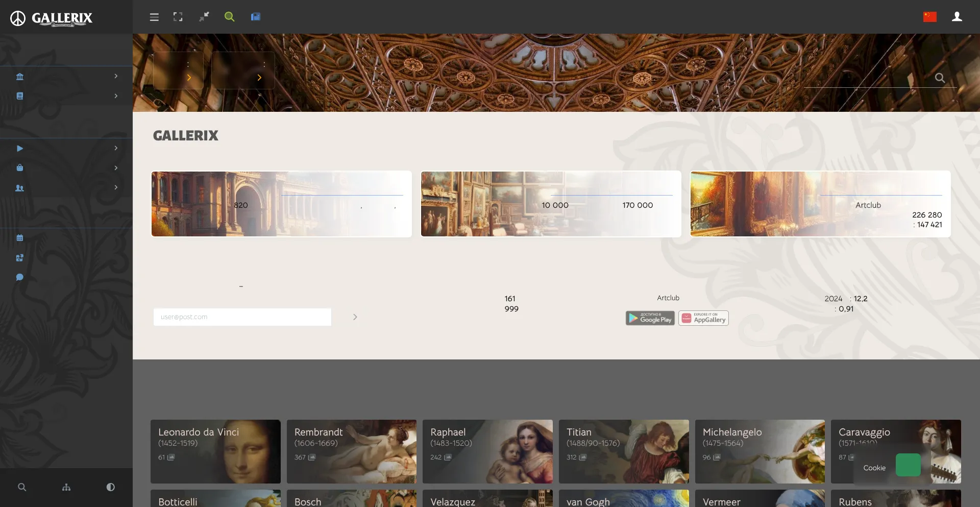Viewport: 980px width, 507px height.
Task: Click the "367" image count on Rembrandt's card
Action: [x=300, y=457]
